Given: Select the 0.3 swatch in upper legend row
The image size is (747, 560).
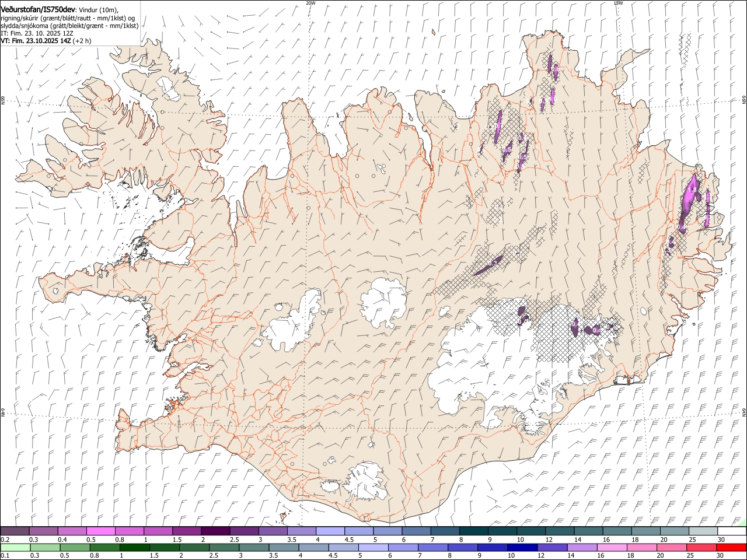Looking at the screenshot, I should point(43,531).
